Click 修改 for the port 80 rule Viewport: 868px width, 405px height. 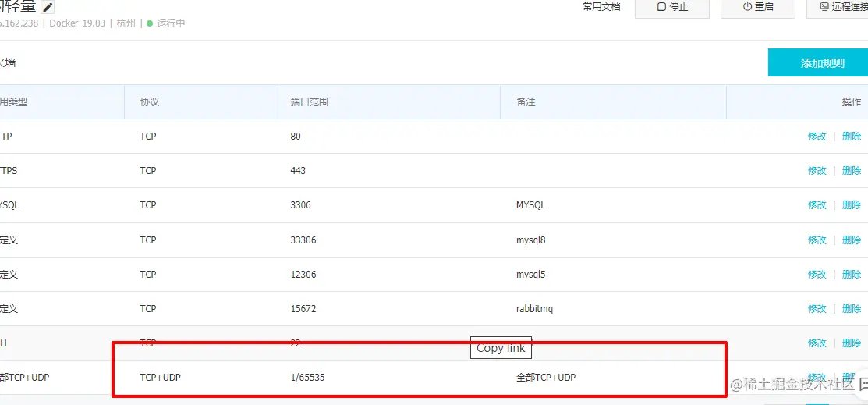tap(817, 137)
